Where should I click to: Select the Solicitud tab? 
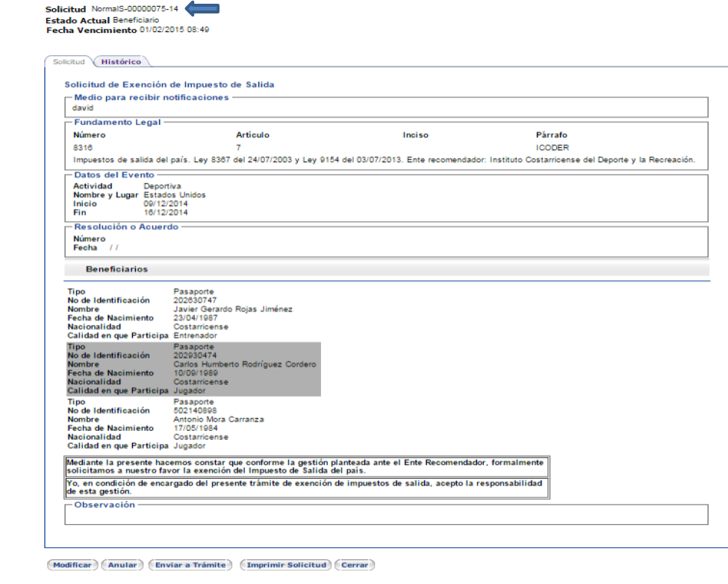tap(68, 62)
